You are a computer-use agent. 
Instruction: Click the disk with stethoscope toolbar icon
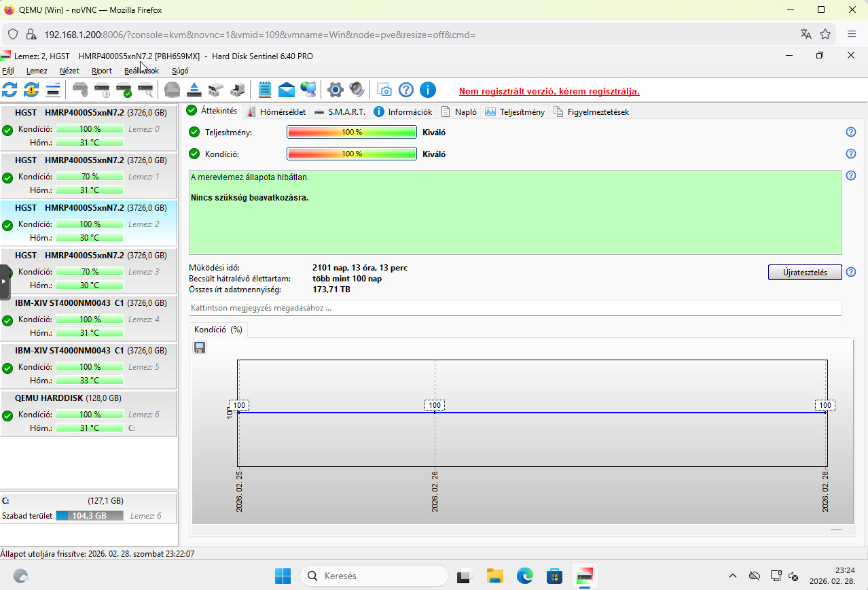[x=81, y=90]
